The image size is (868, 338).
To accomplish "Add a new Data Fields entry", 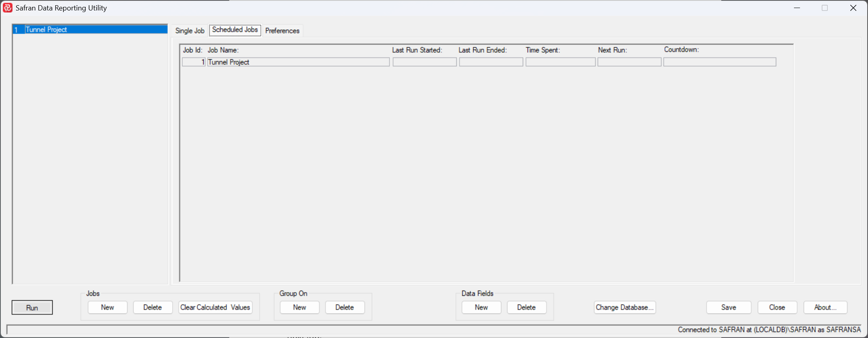I will coord(481,307).
